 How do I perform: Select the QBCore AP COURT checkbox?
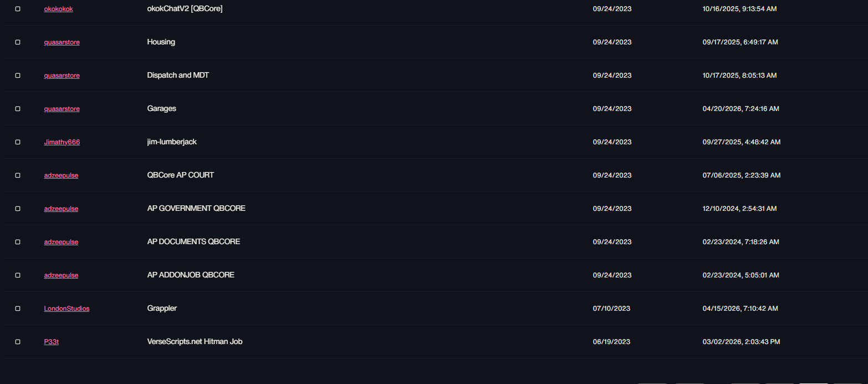[18, 175]
